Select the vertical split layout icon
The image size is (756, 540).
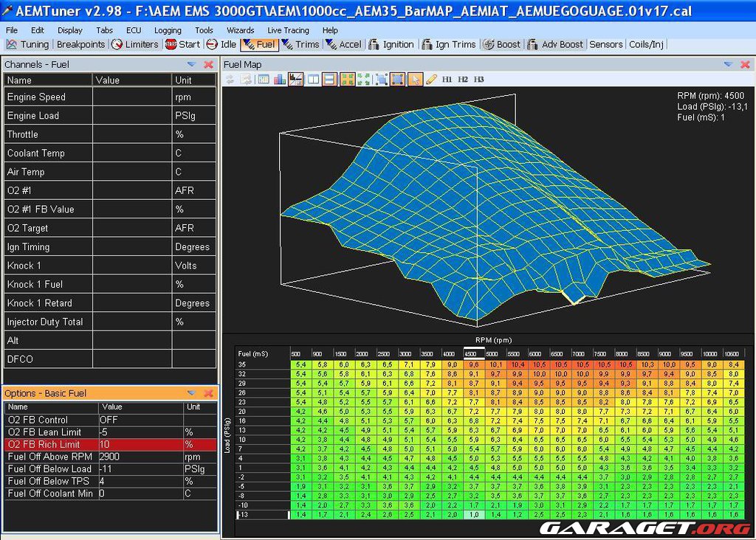tap(313, 80)
